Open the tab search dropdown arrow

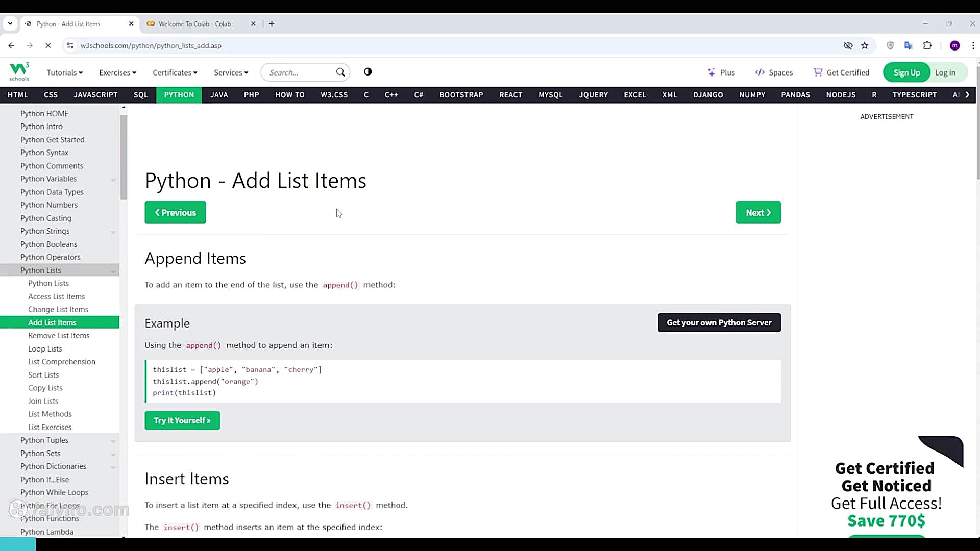(10, 23)
